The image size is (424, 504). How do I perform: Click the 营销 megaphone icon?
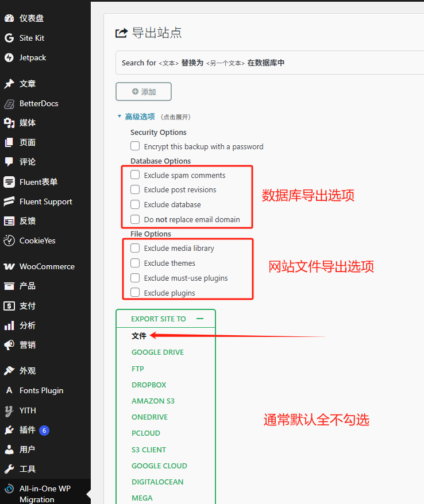(9, 345)
